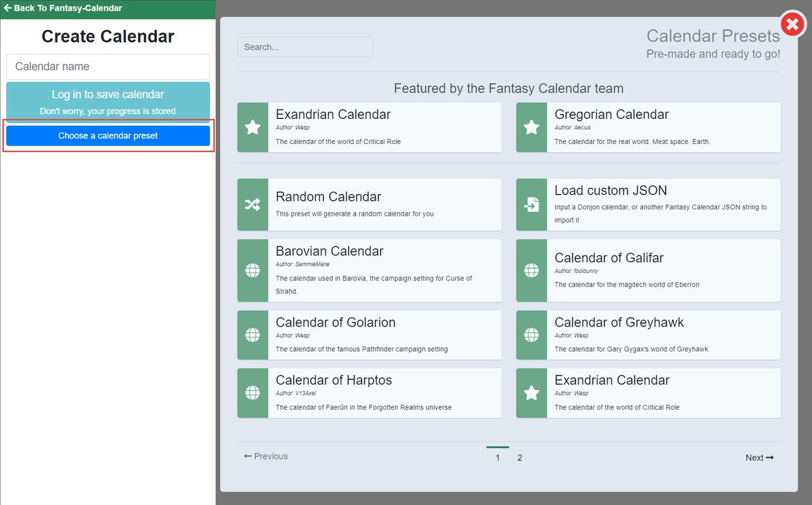This screenshot has height=505, width=812.
Task: Click the Input a Donjon calendar description
Action: (660, 214)
